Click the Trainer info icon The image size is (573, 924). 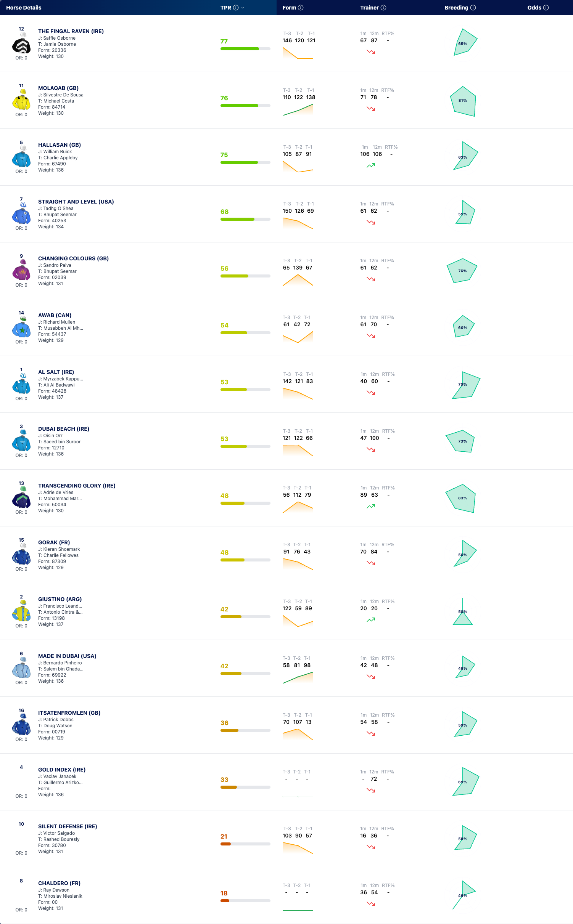[383, 8]
